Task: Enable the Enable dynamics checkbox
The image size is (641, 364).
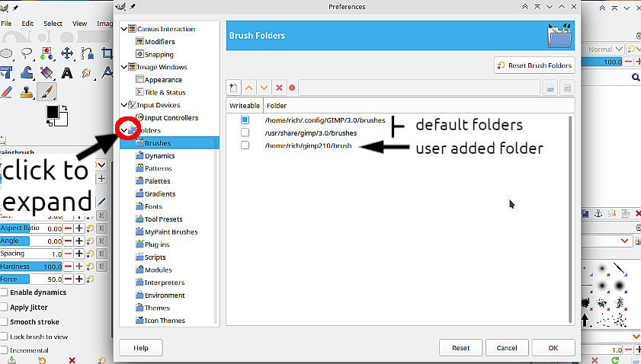Action: (x=4, y=292)
